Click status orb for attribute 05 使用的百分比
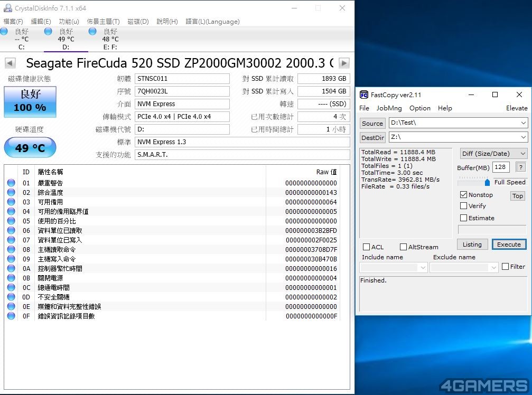This screenshot has width=532, height=395. (11, 221)
